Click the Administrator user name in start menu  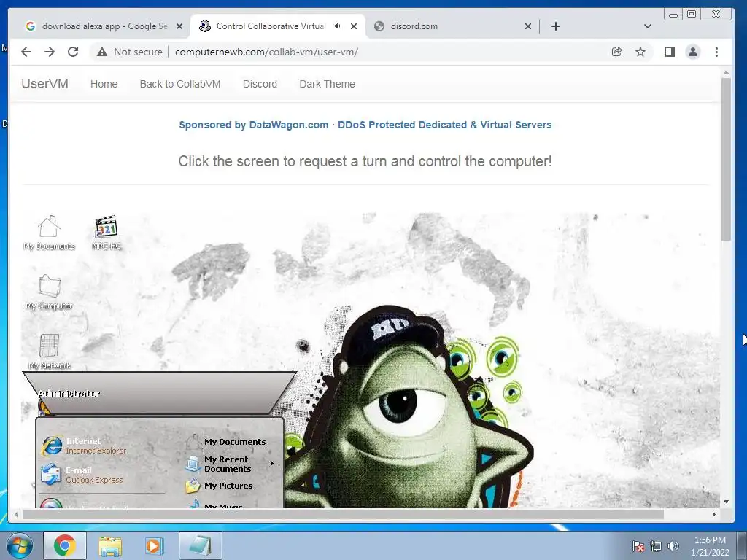[69, 393]
